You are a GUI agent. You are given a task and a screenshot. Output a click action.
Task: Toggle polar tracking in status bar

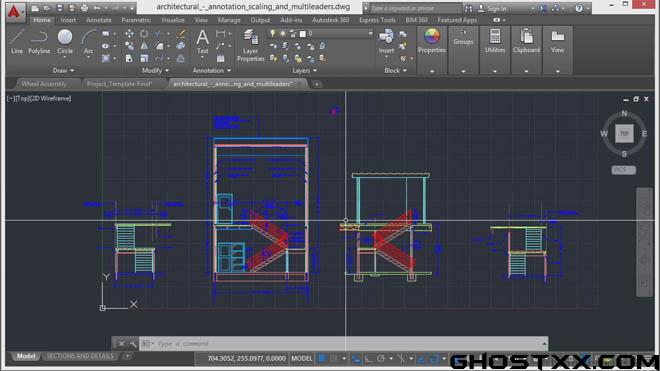click(x=381, y=359)
